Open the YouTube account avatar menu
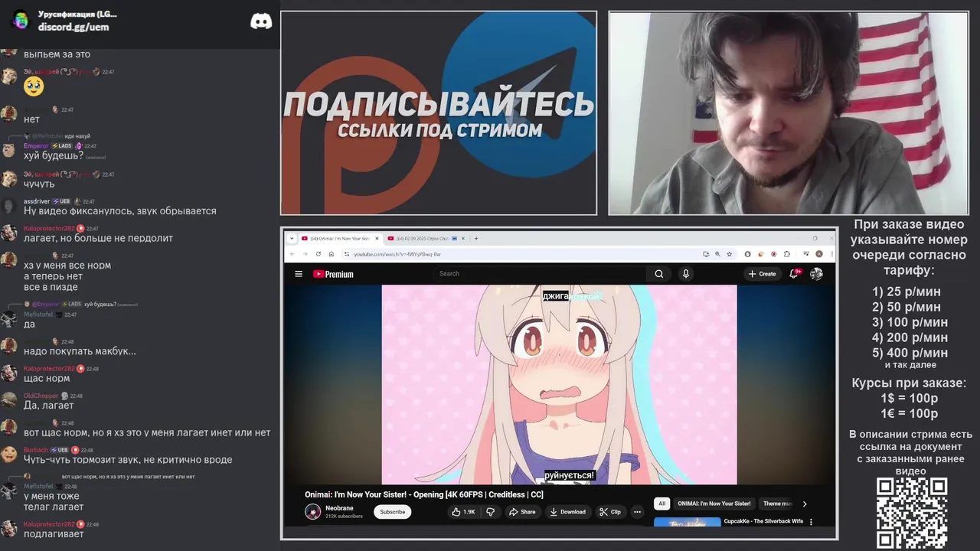Image resolution: width=980 pixels, height=551 pixels. point(816,274)
